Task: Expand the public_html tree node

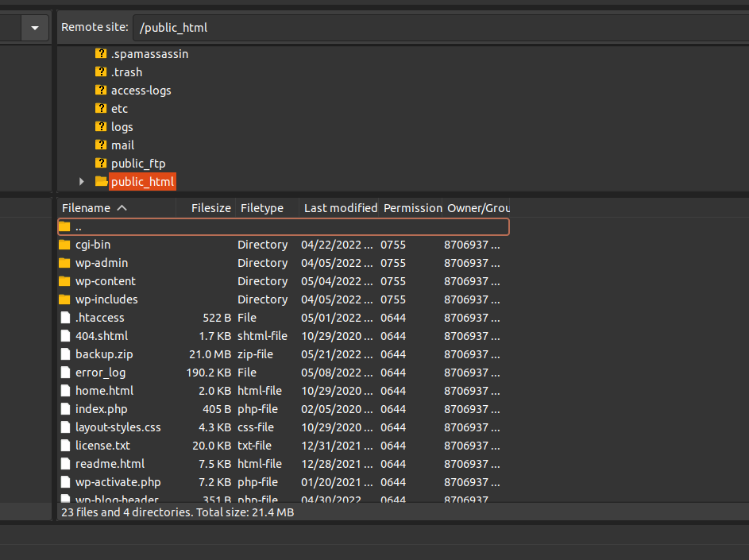Action: coord(81,182)
